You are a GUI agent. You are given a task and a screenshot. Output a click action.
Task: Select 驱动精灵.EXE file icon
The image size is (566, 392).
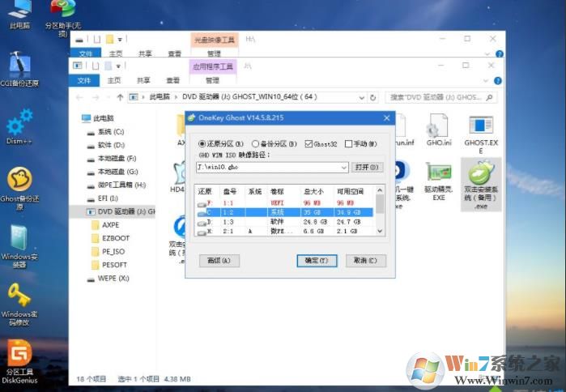coord(439,181)
